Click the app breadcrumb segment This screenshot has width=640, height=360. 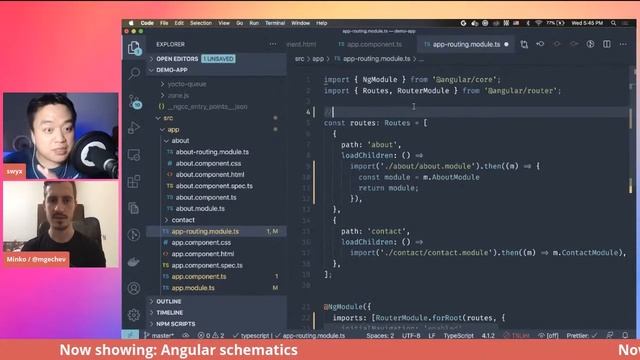(x=318, y=59)
